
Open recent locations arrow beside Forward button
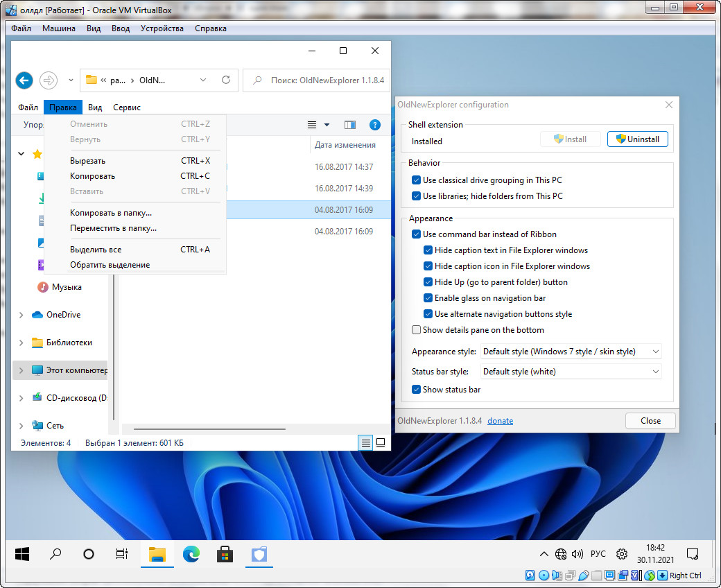click(71, 80)
